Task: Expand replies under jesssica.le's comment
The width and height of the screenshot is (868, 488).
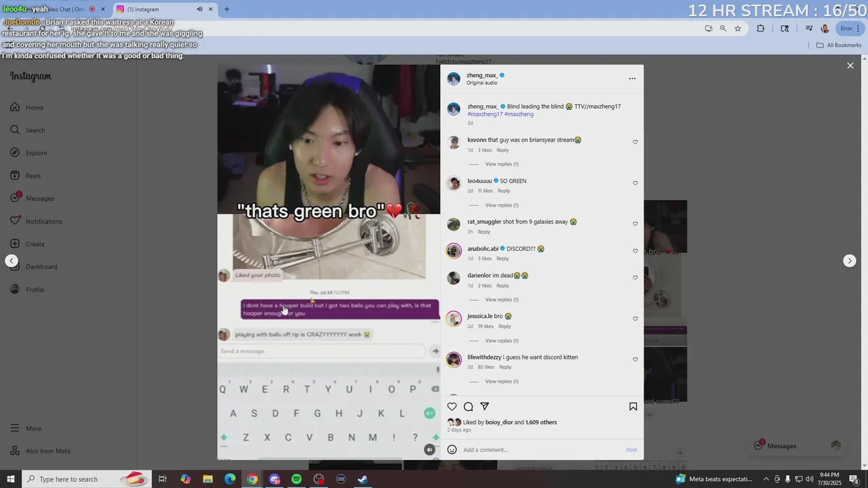Action: tap(502, 340)
